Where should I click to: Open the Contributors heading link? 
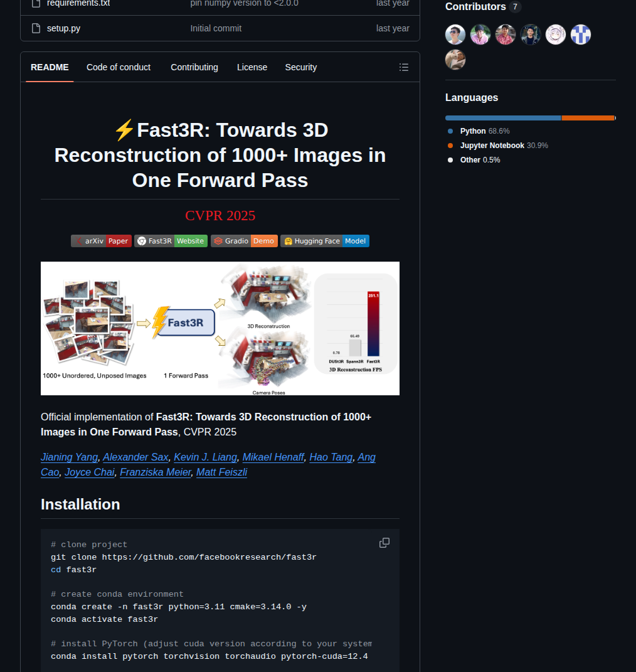pyautogui.click(x=483, y=7)
